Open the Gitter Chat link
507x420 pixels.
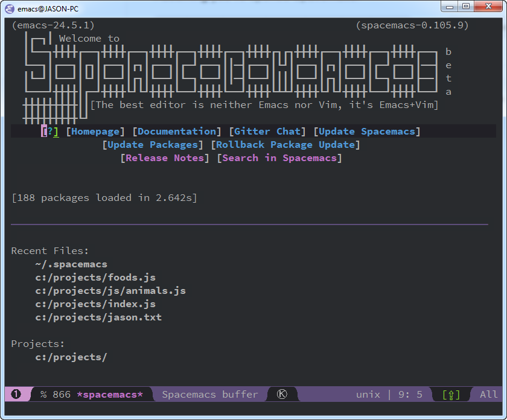[267, 132]
